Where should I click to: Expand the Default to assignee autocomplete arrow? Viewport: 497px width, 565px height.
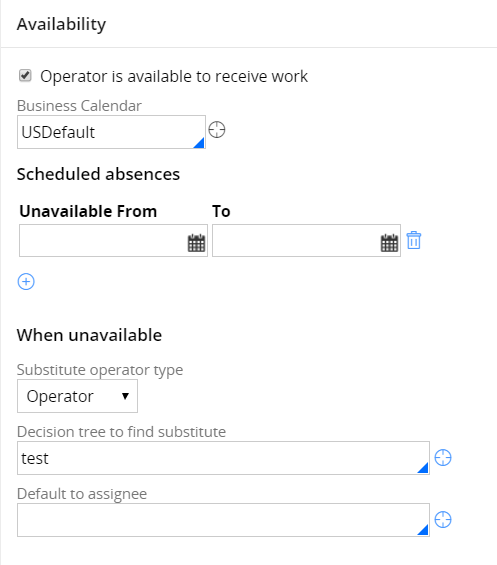point(423,530)
